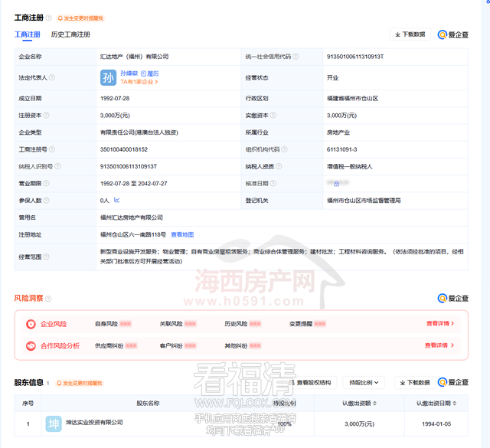
Task: Open 查看详情 for 企业风险 row
Action: (x=440, y=323)
